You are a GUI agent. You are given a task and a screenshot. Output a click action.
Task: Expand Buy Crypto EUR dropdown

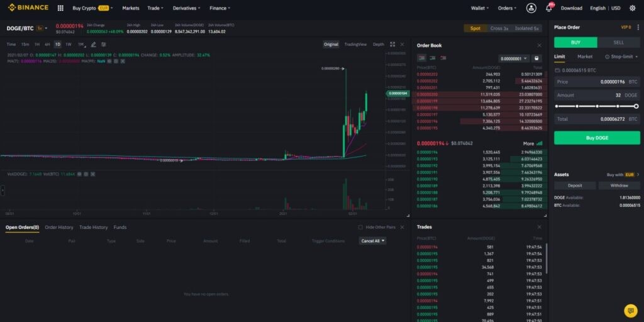(x=93, y=8)
